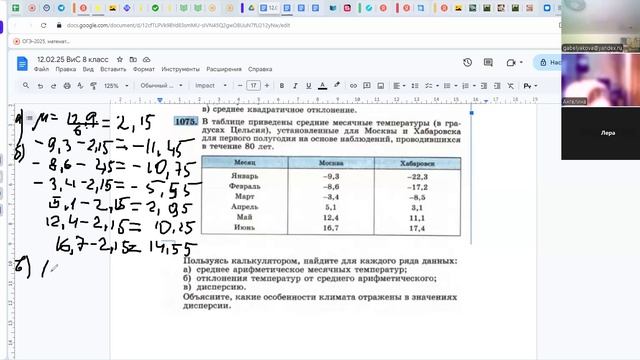Open version history clock icon

click(x=468, y=62)
